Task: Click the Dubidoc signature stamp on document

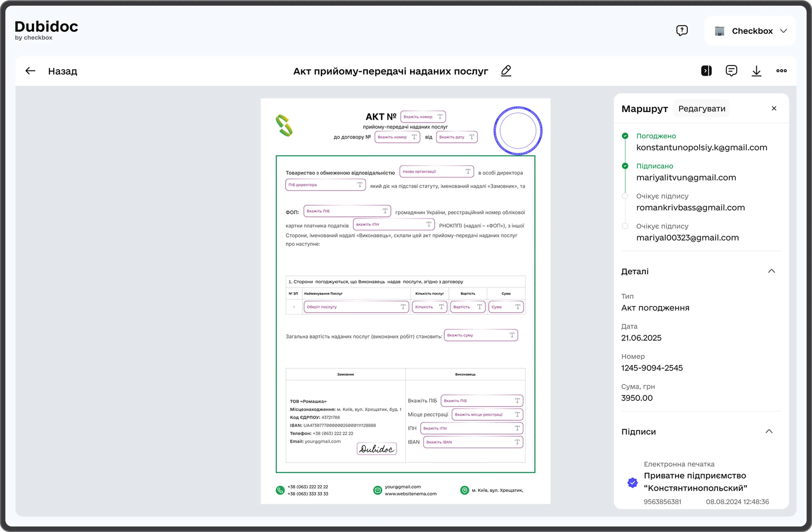Action: coord(377,449)
